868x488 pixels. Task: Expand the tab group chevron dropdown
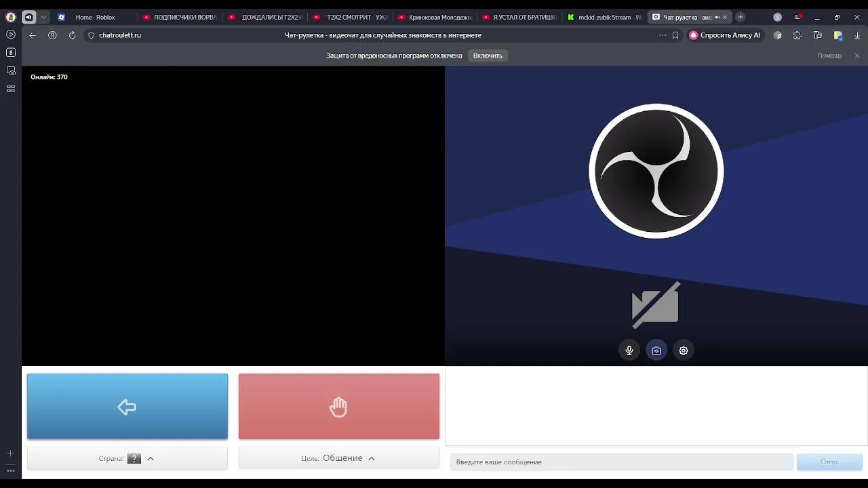click(43, 17)
